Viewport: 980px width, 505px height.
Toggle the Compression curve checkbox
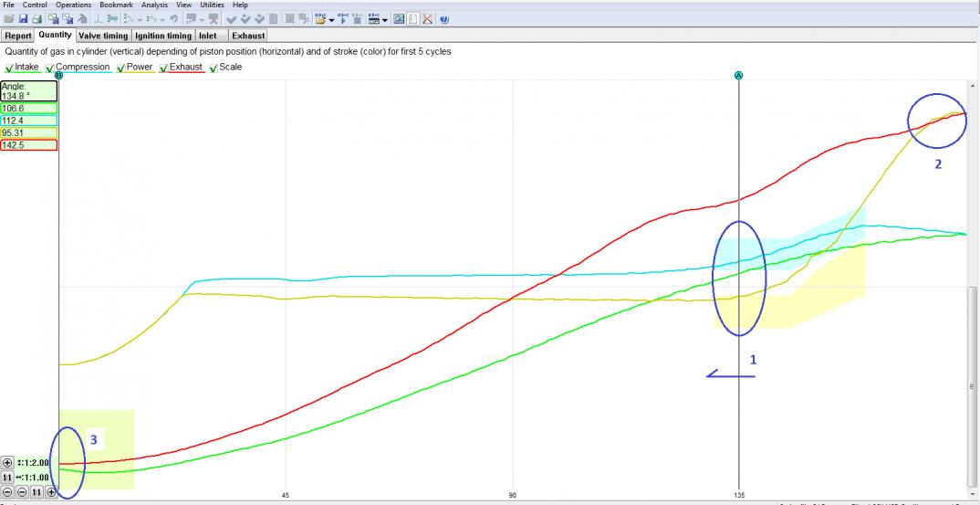point(50,68)
